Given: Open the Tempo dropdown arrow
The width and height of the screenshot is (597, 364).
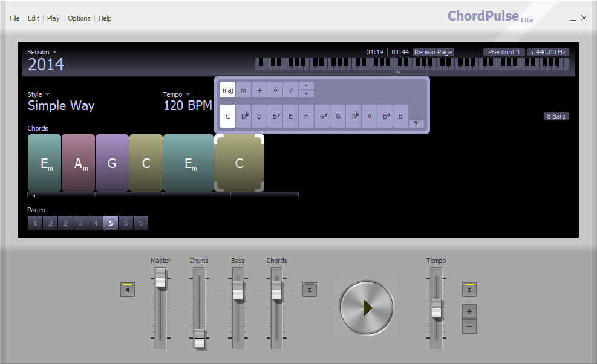Looking at the screenshot, I should [188, 94].
